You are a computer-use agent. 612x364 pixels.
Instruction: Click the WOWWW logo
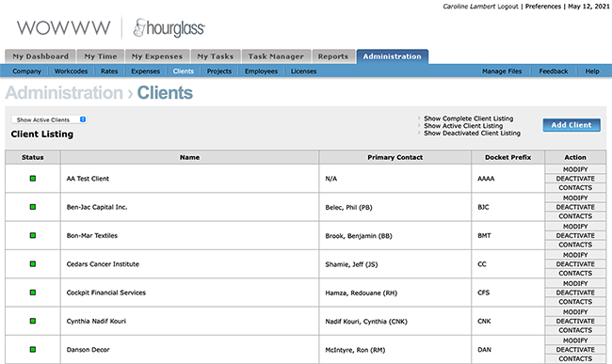pos(64,28)
